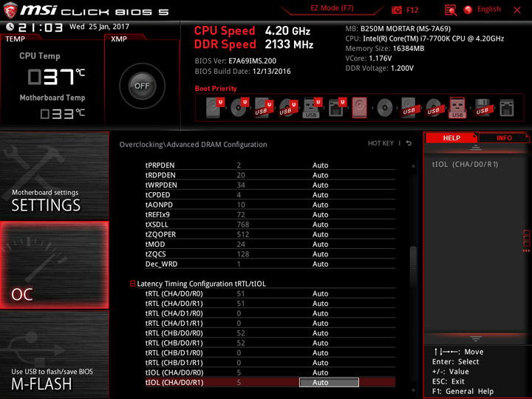Select the tRTL (CHB/D0/R0) row
This screenshot has width=532, height=399.
click(x=270, y=332)
